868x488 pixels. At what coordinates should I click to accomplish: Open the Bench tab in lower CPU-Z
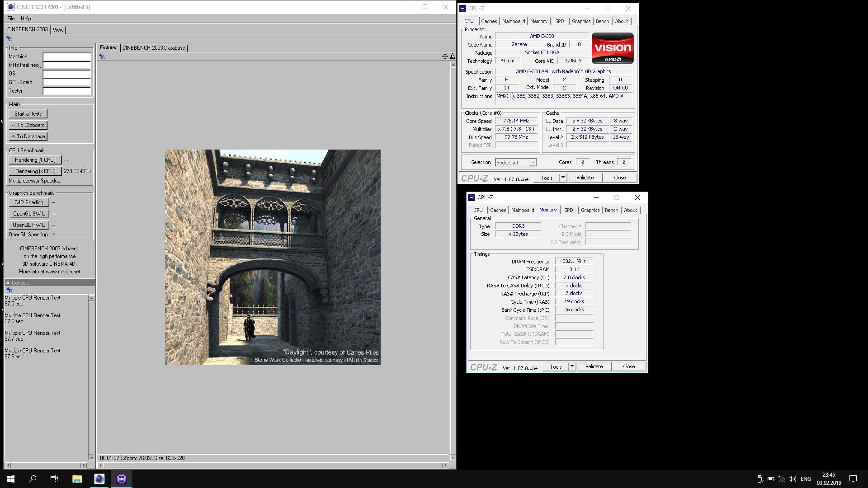(x=611, y=210)
